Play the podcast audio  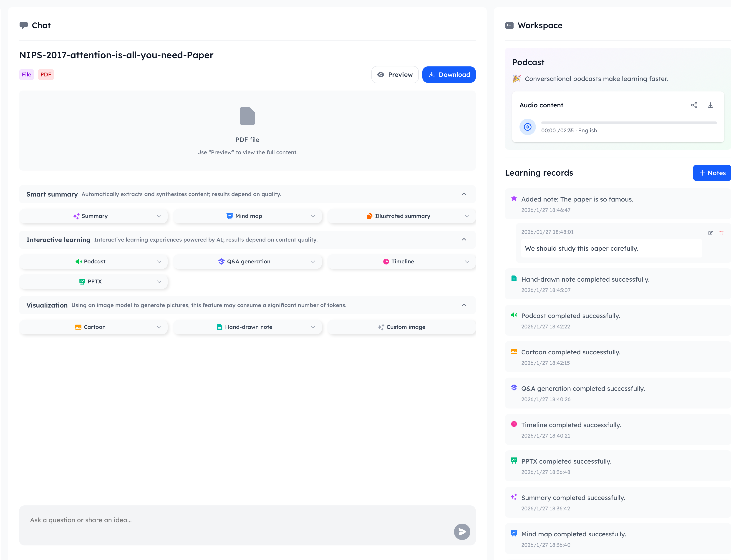[527, 127]
